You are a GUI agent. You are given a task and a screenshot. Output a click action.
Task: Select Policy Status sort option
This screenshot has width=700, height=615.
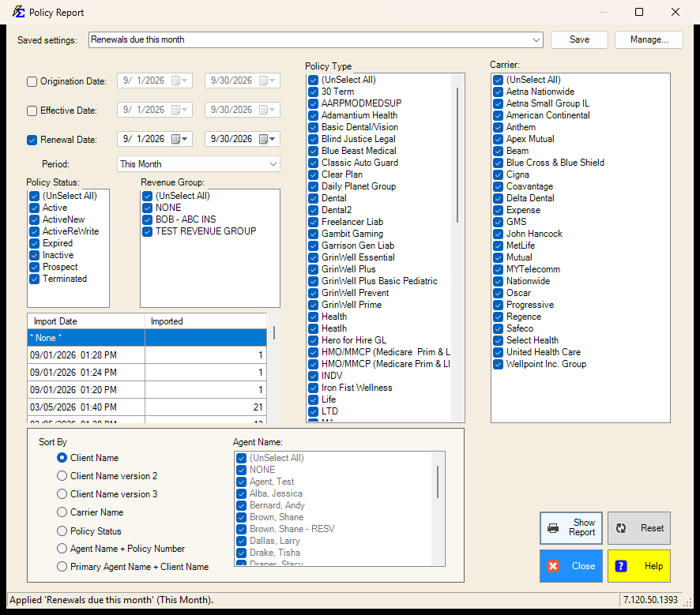coord(62,531)
